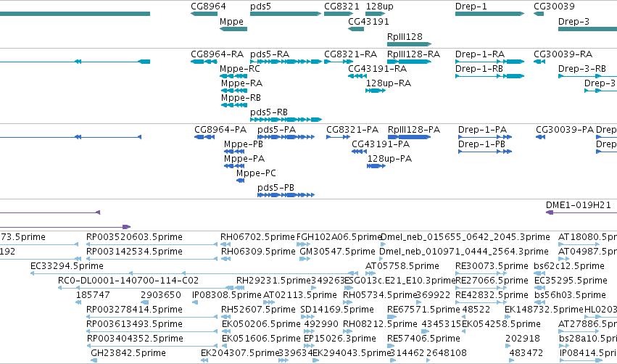Click transcript CG30039-RA

coord(539,62)
